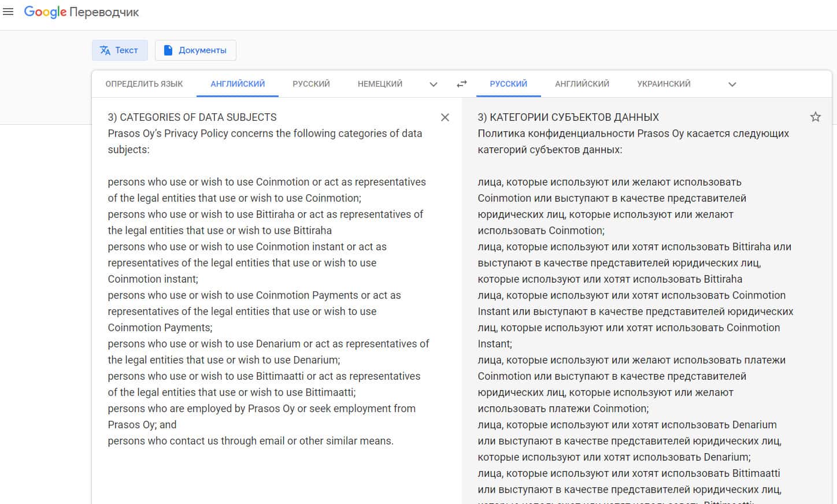
Task: Select Английский as the target language
Action: pyautogui.click(x=582, y=84)
